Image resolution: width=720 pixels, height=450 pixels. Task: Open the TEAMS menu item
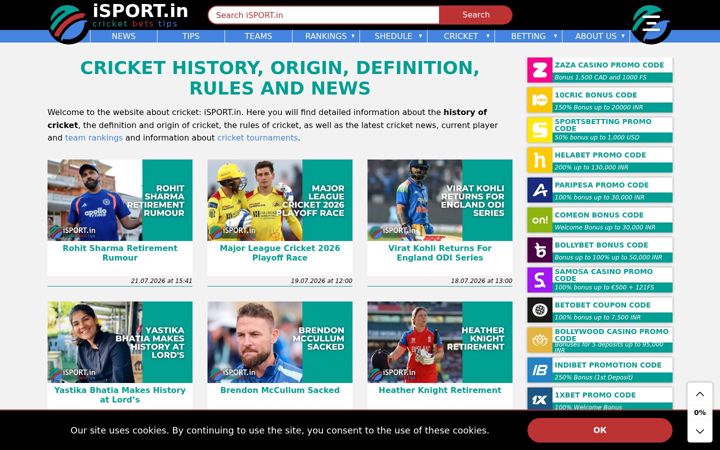coord(259,36)
